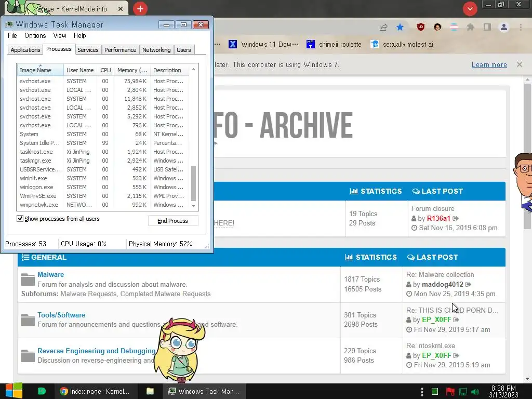
Task: Click the Windows Start button
Action: point(14,391)
